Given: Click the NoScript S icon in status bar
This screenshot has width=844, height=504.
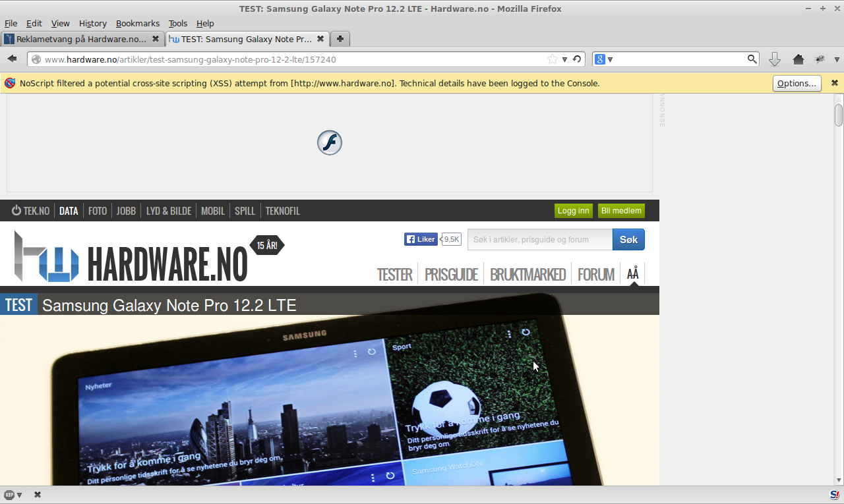Looking at the screenshot, I should [x=834, y=495].
